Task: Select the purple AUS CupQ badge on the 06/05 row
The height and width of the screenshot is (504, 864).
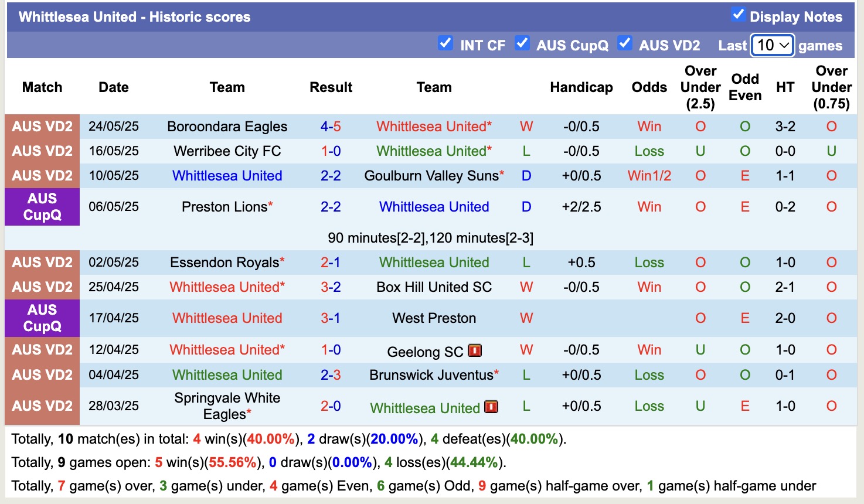Action: click(x=42, y=207)
